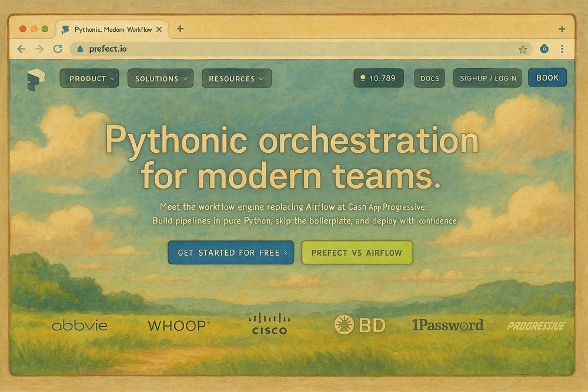Click the blue extension icon beside the star

click(544, 48)
